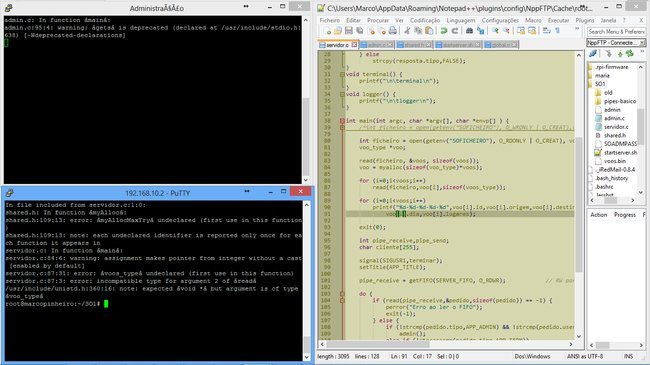The width and height of the screenshot is (650, 365).
Task: Click the NppFTP refresh green arrows icon
Action: pyautogui.click(x=630, y=54)
